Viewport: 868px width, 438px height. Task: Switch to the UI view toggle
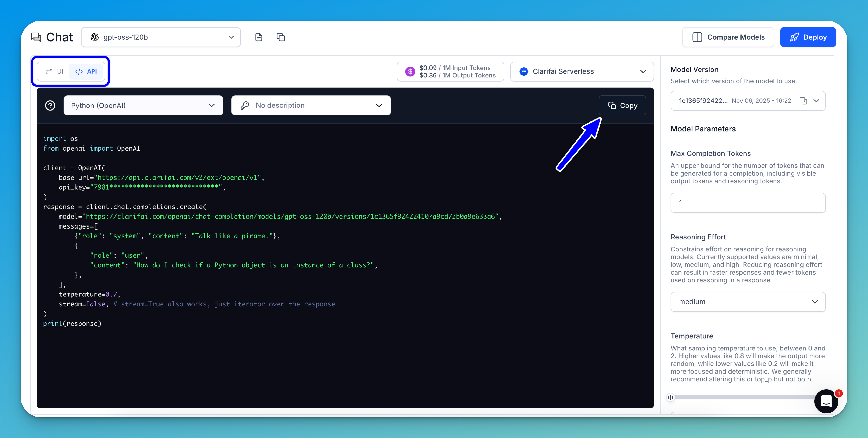click(x=55, y=71)
